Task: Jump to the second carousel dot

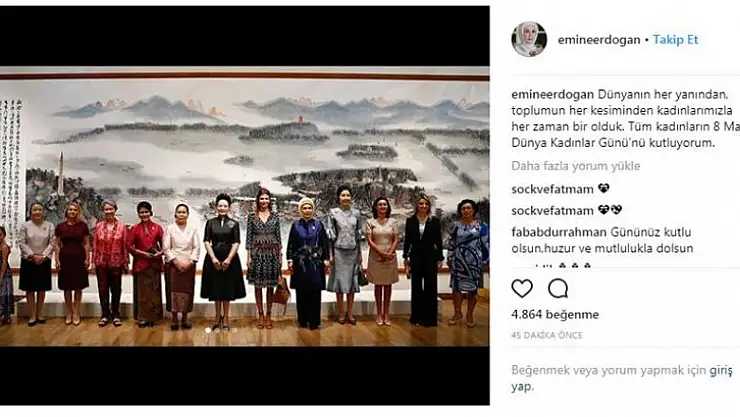Action: (x=217, y=330)
